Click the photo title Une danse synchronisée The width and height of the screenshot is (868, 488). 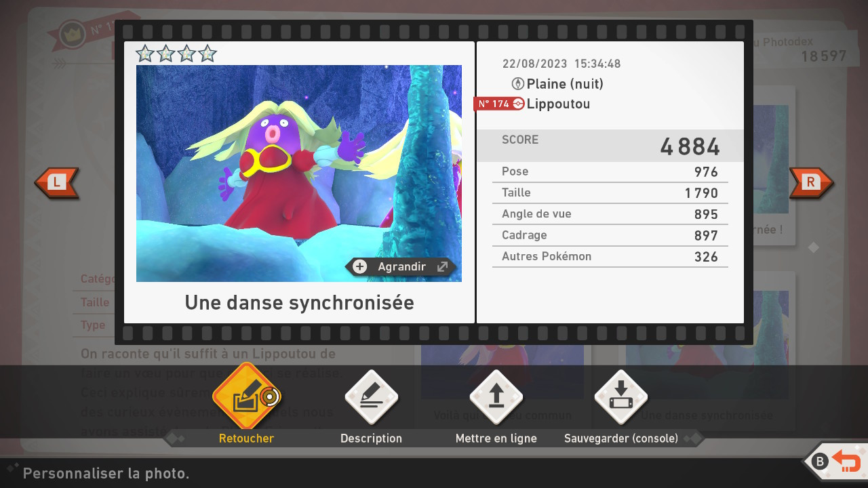click(299, 302)
